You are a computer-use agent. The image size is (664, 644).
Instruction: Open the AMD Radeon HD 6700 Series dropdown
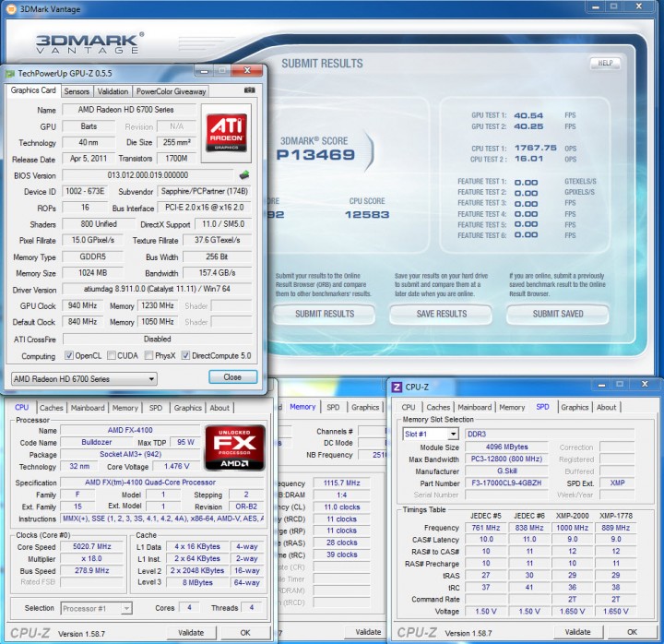[x=84, y=379]
